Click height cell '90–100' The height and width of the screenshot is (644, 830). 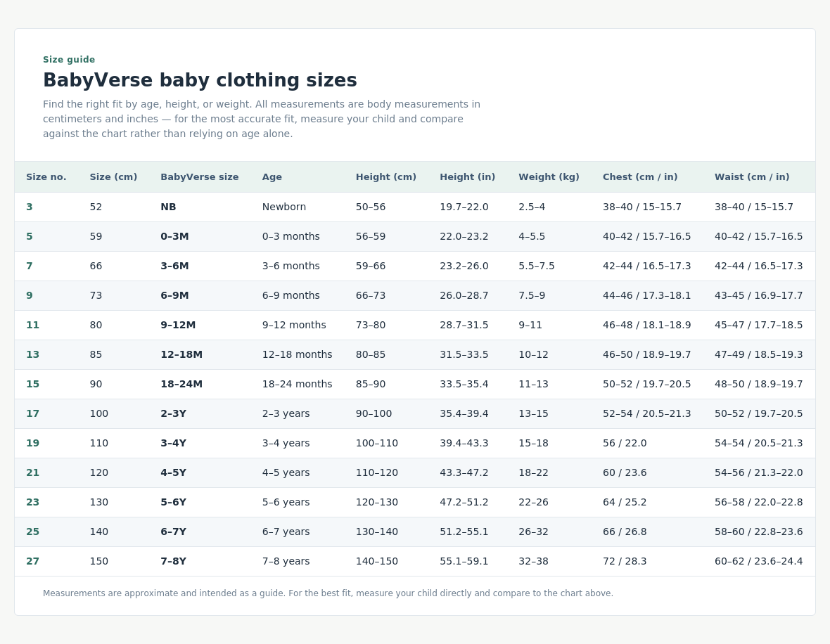click(373, 414)
